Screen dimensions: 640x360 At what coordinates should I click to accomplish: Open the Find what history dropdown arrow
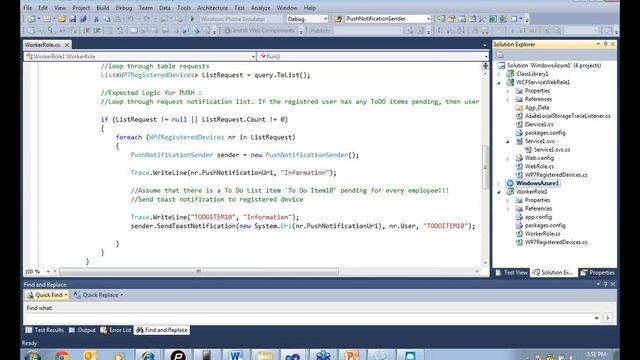point(597,318)
